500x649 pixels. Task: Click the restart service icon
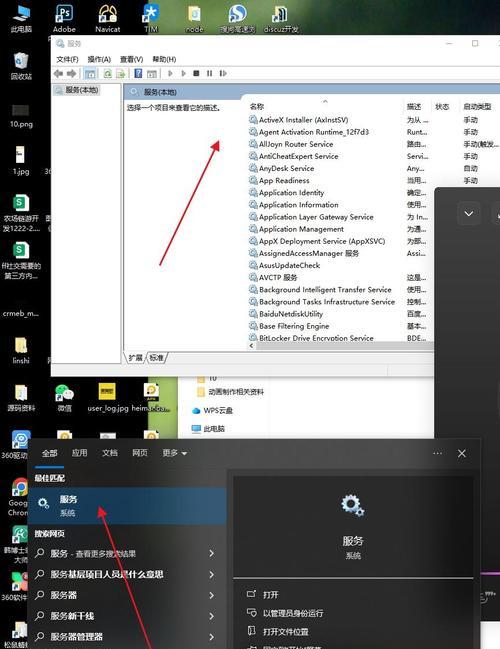click(223, 74)
